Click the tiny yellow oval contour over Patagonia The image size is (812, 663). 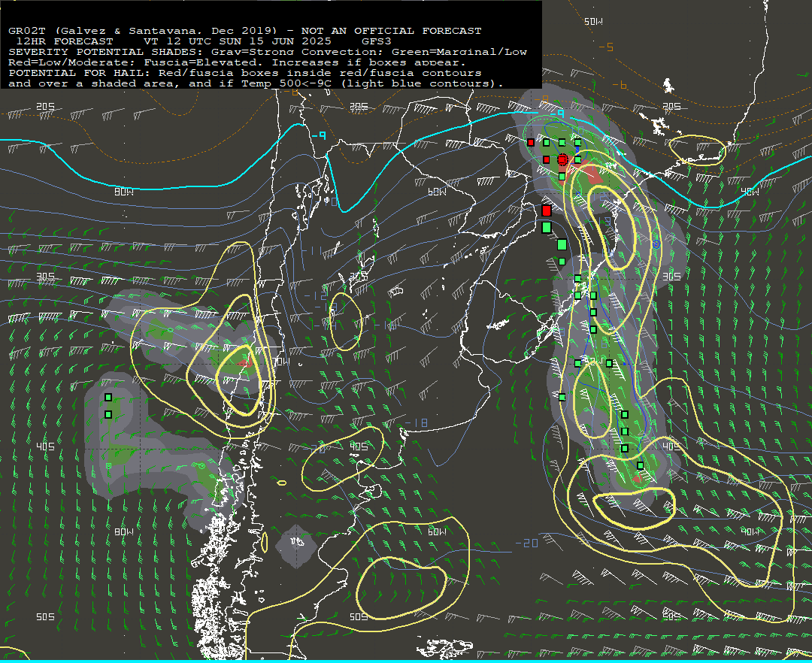(282, 483)
